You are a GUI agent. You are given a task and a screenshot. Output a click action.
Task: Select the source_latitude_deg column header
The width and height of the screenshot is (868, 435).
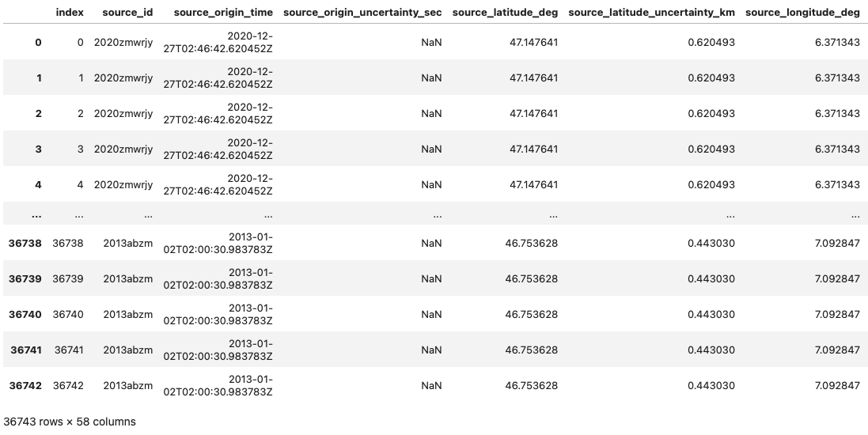[505, 13]
